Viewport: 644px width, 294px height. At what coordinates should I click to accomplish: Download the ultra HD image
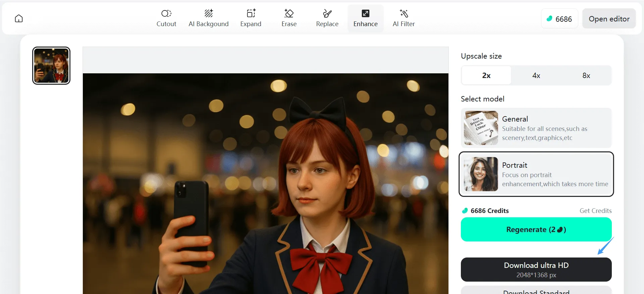[536, 270]
